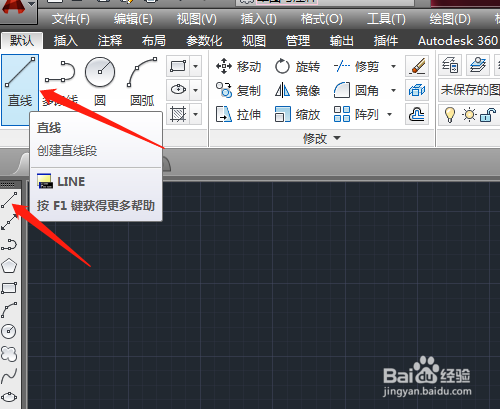The height and width of the screenshot is (409, 500).
Task: Open dropdown arrow next to ellipse icon
Action: [196, 90]
